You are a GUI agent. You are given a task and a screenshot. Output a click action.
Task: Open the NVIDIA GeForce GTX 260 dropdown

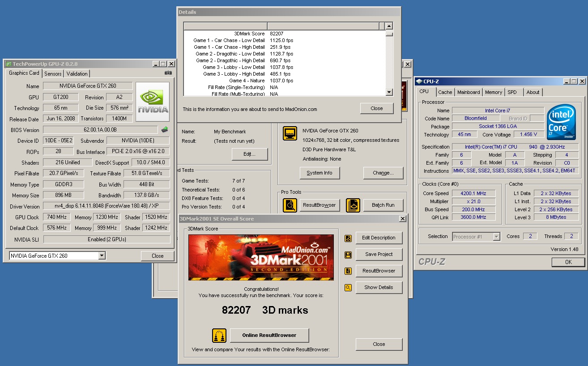(102, 256)
